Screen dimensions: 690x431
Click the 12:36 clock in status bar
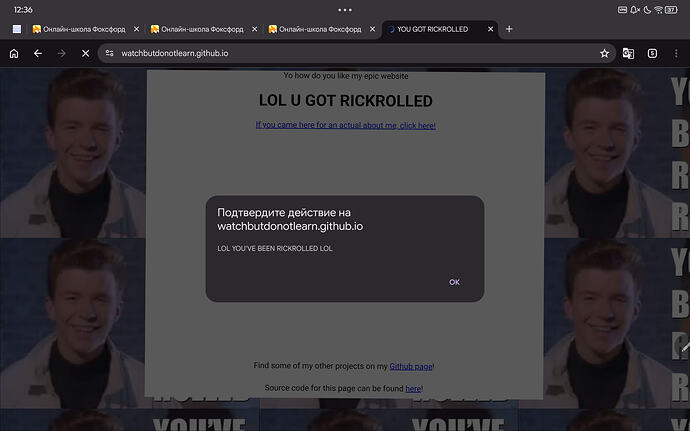click(x=23, y=10)
